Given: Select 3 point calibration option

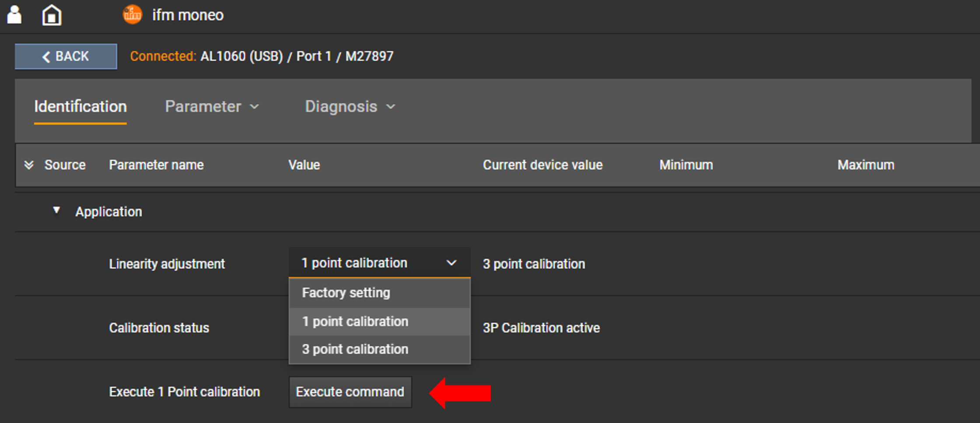Looking at the screenshot, I should point(354,349).
